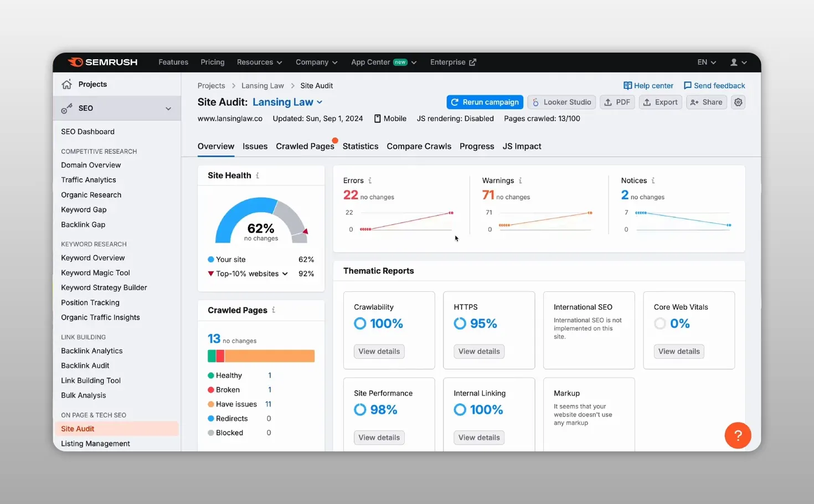Viewport: 814px width, 504px height.
Task: Open the Progress tab
Action: (477, 146)
